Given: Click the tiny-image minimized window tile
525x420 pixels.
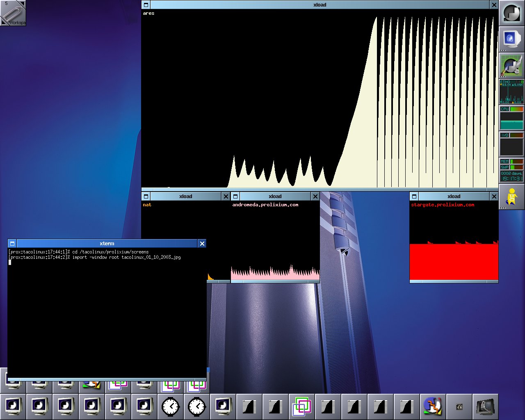Looking at the screenshot, I should click(x=459, y=406).
